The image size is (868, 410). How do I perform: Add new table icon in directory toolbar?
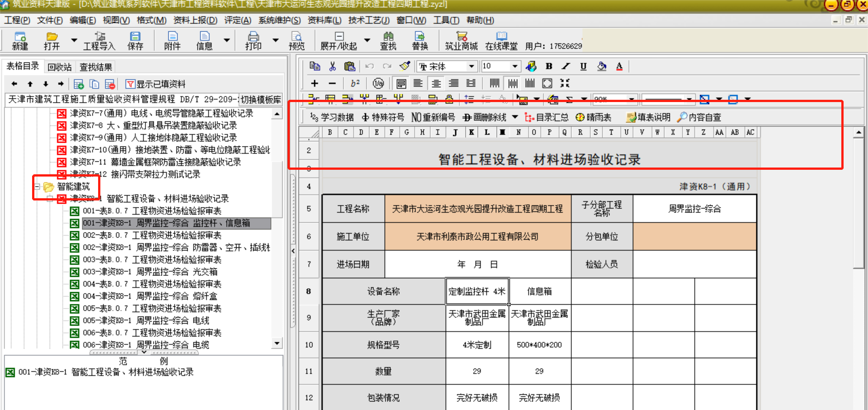[x=79, y=84]
